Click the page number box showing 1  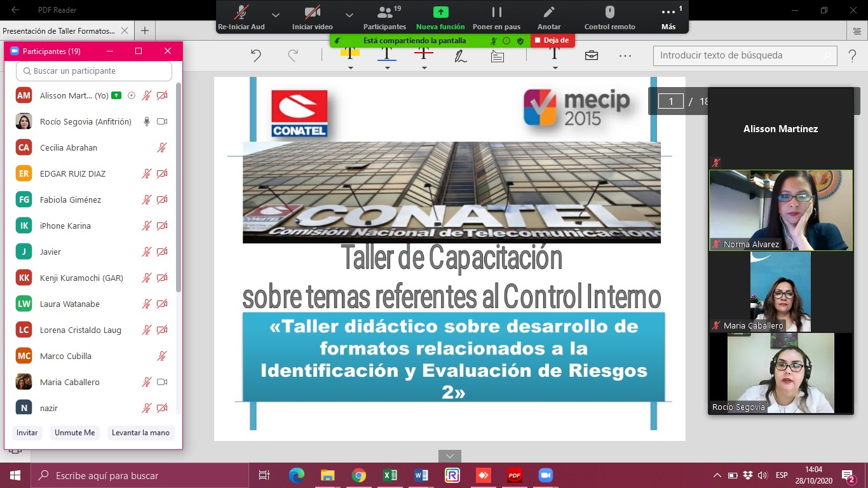pos(670,101)
